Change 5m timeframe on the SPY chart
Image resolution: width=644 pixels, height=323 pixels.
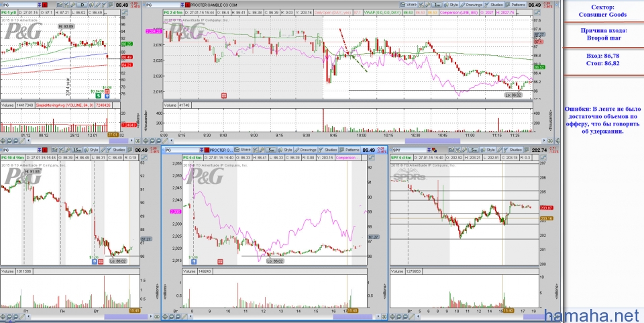tap(474, 150)
